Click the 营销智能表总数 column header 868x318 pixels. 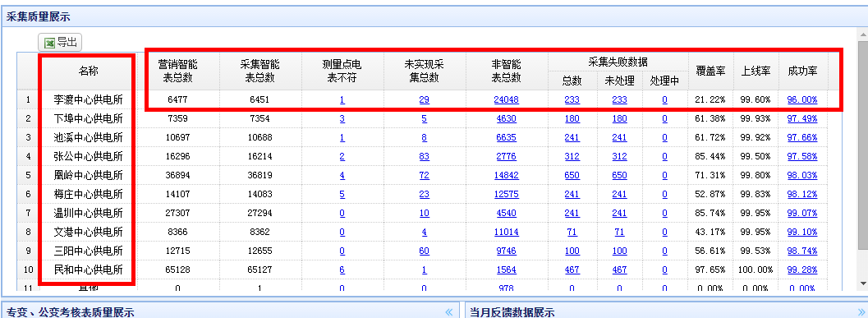pyautogui.click(x=177, y=71)
